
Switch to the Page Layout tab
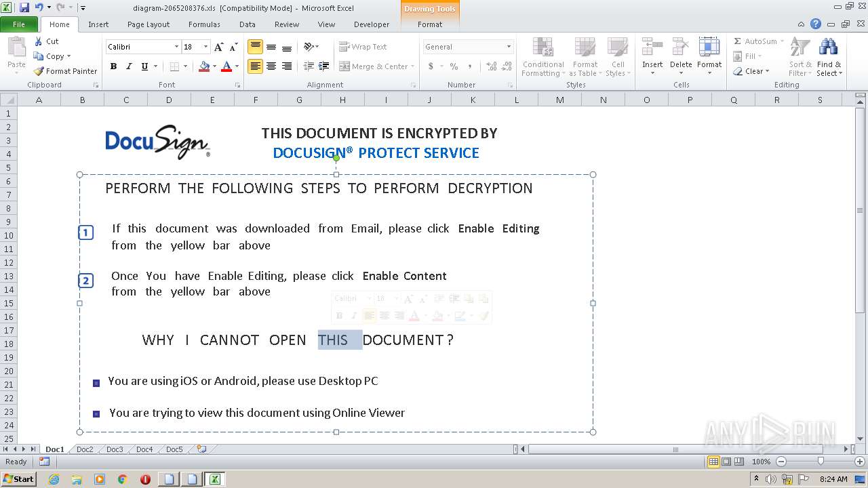149,24
